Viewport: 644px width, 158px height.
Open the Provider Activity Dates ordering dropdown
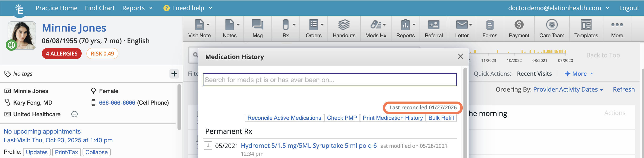pos(568,89)
